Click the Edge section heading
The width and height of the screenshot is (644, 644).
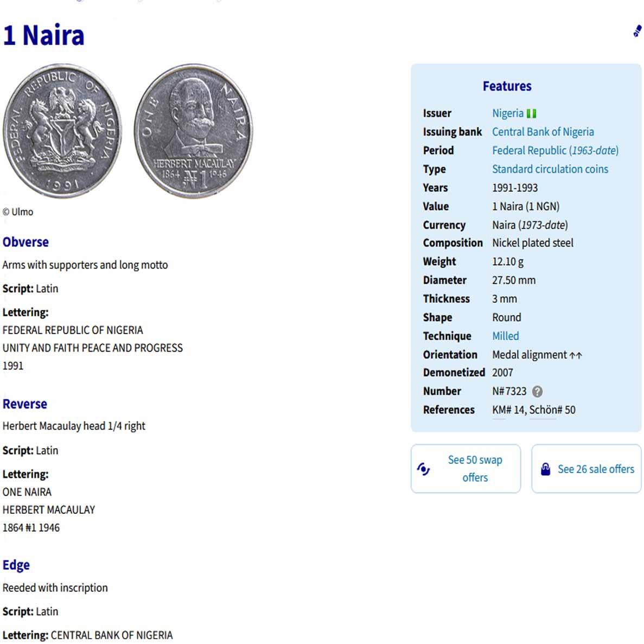click(x=16, y=565)
